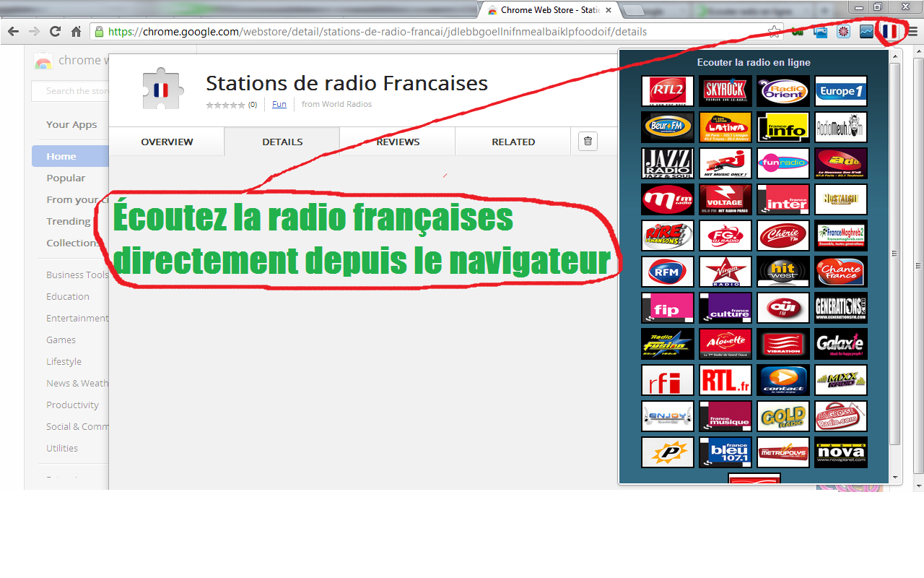Browse the Business Tools category
The image size is (924, 578).
pyautogui.click(x=77, y=275)
